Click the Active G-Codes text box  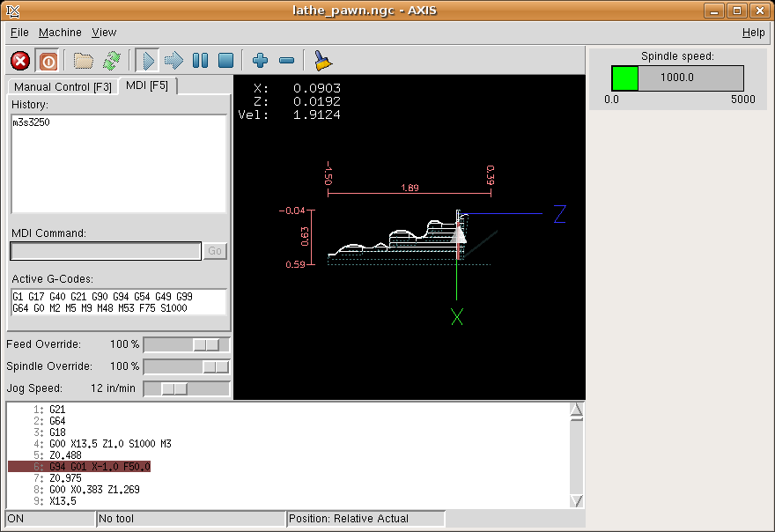pos(119,302)
